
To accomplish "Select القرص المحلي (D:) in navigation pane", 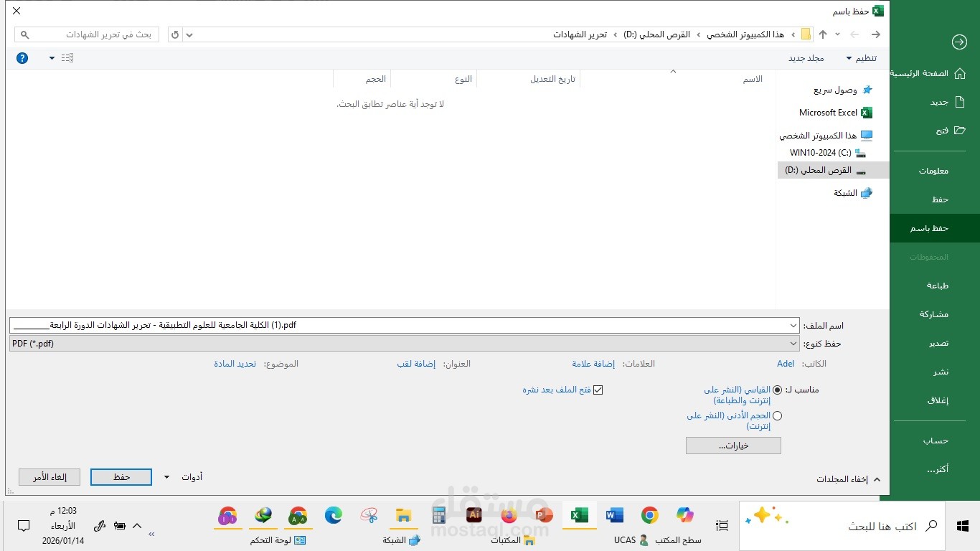I will point(833,170).
